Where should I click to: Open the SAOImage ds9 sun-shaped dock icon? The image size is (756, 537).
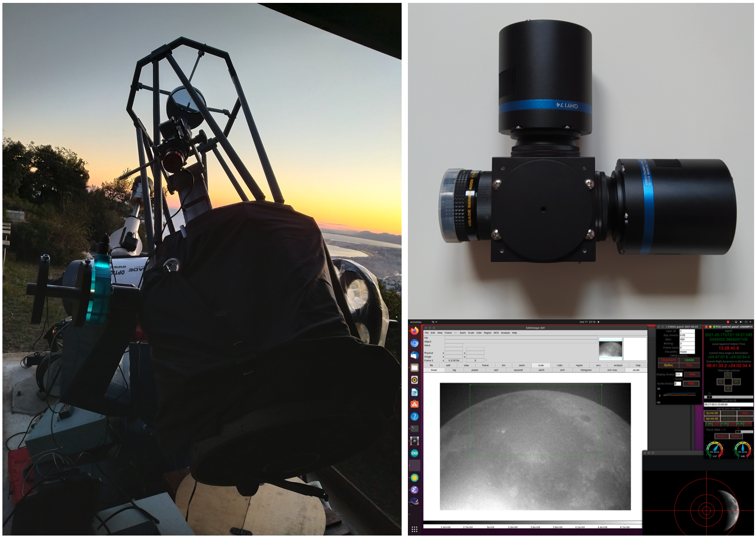414,478
